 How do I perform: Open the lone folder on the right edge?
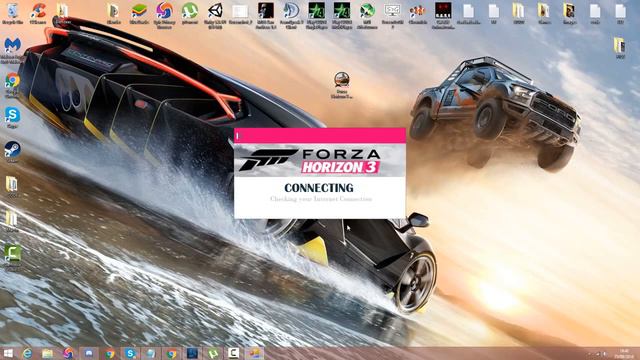click(x=620, y=47)
